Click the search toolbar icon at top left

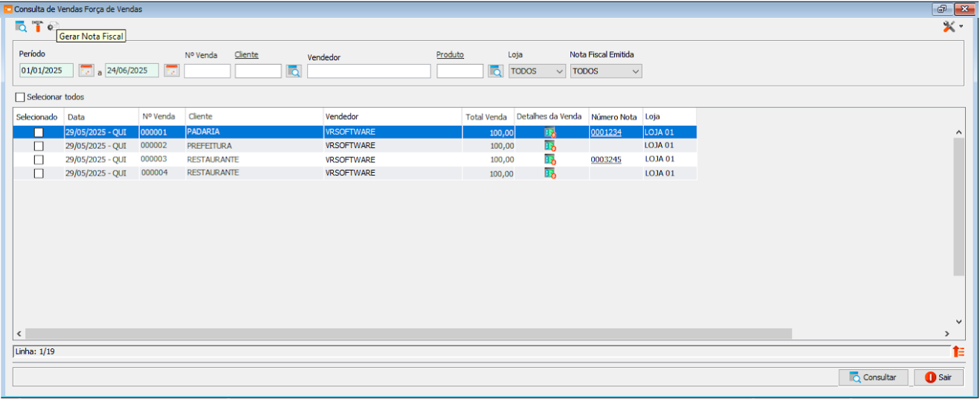(21, 26)
